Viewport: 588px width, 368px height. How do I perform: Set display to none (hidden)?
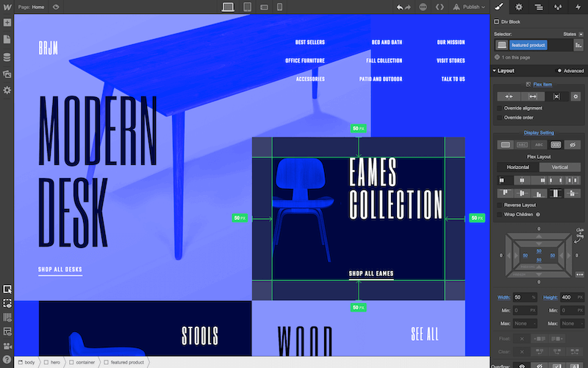pyautogui.click(x=573, y=145)
